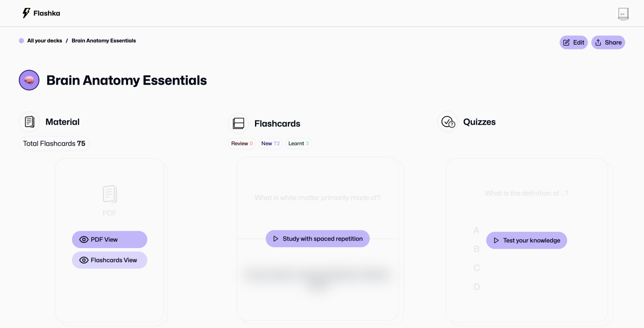The image size is (644, 328).
Task: Click the Flashka lightning bolt logo
Action: pos(26,13)
